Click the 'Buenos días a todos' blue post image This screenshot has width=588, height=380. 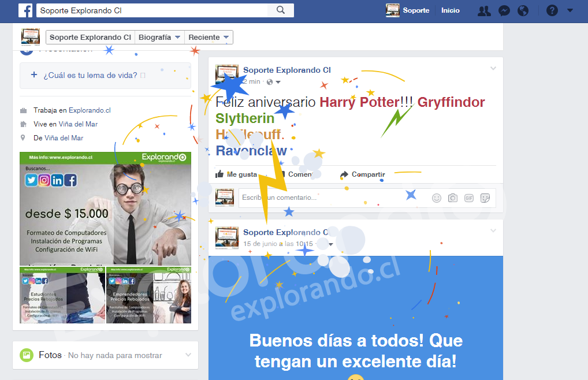[355, 318]
